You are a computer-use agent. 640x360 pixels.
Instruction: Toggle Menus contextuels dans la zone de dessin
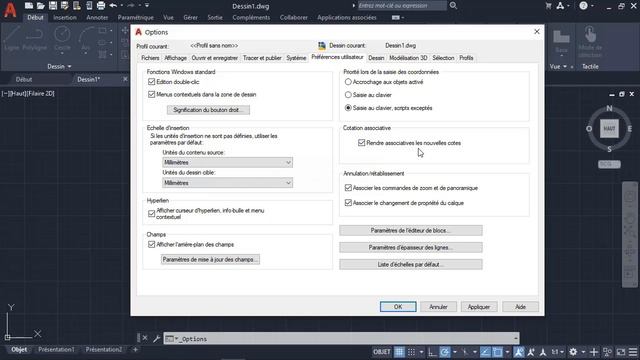point(151,95)
